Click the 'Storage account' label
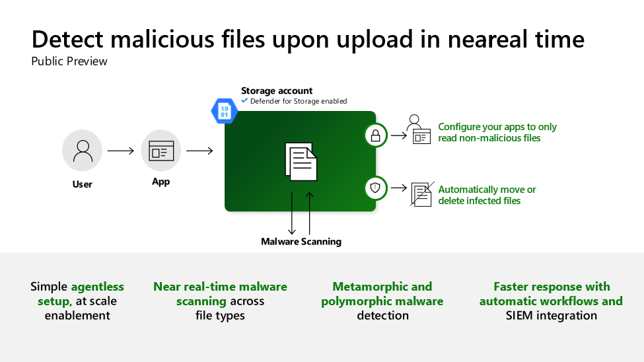This screenshot has height=362, width=644. [276, 90]
